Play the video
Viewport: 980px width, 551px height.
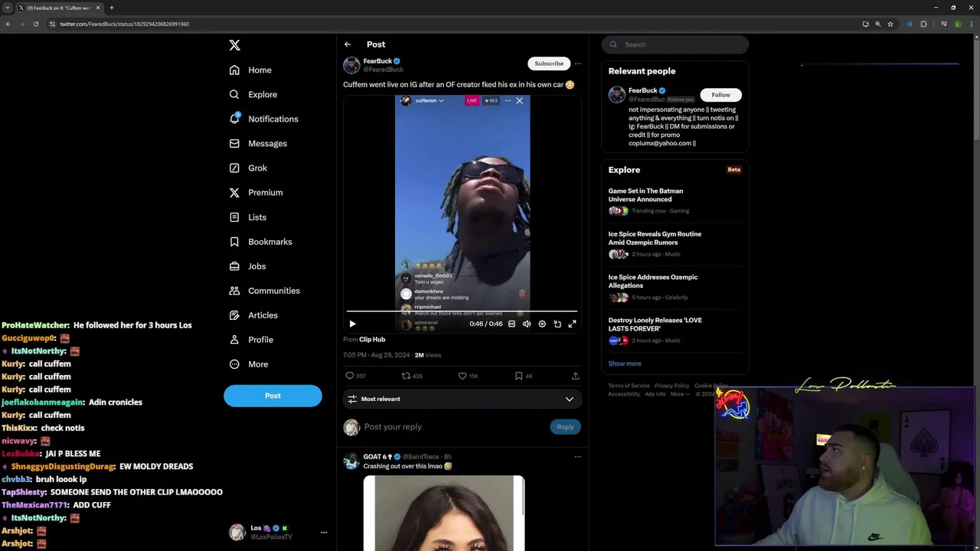coord(352,324)
